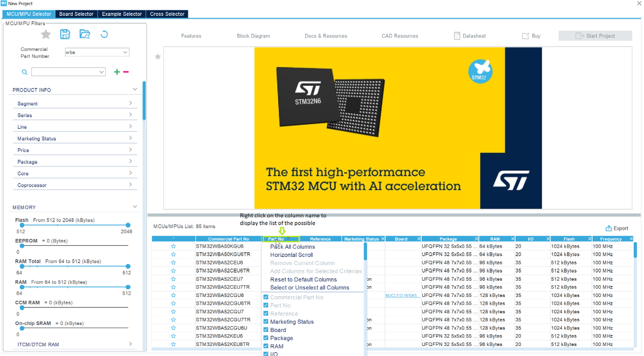Click the search criteria text field

[x=65, y=72]
